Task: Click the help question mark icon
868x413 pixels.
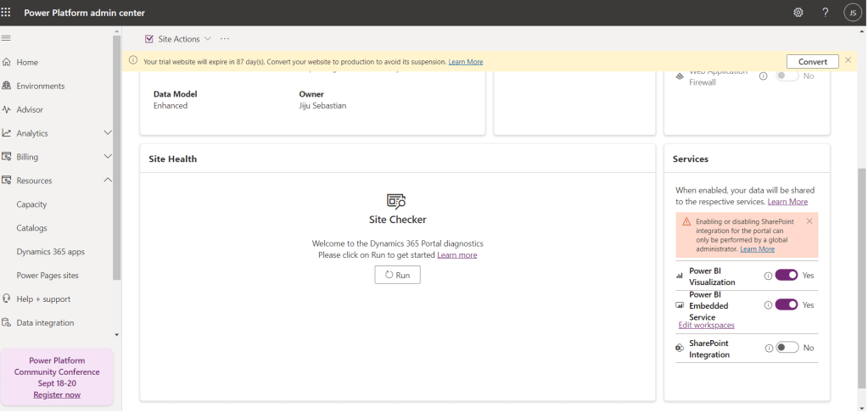Action: (825, 13)
